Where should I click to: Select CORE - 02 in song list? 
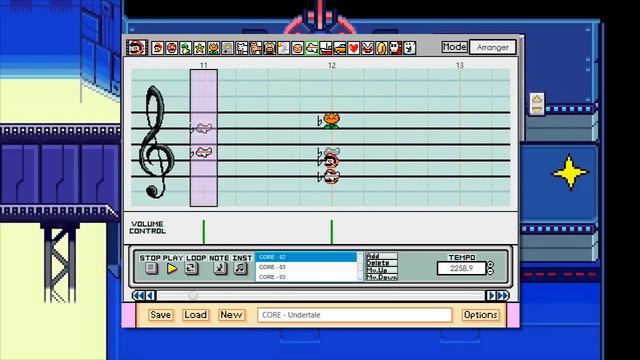pos(306,257)
